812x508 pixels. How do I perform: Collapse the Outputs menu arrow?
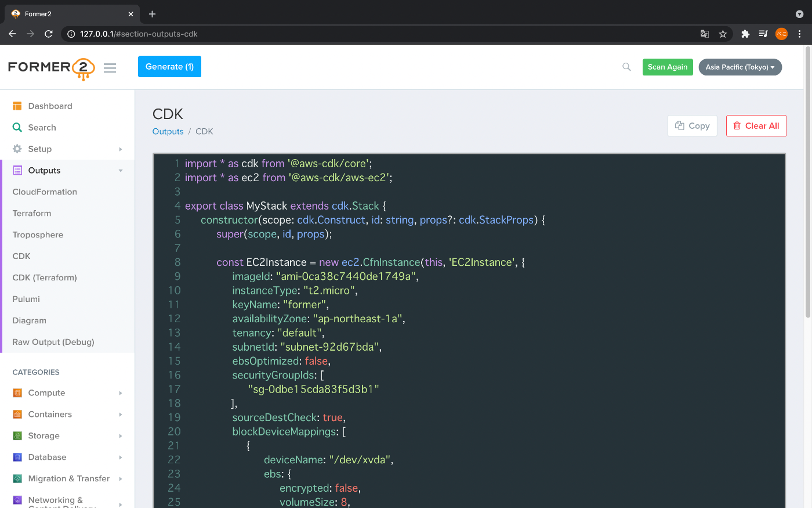pyautogui.click(x=121, y=171)
